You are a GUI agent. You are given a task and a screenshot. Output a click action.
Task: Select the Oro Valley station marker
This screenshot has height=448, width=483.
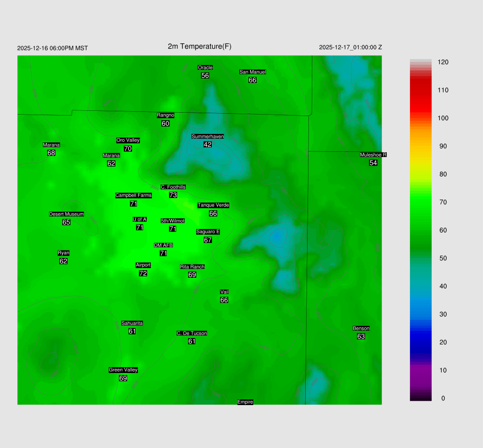coord(128,141)
